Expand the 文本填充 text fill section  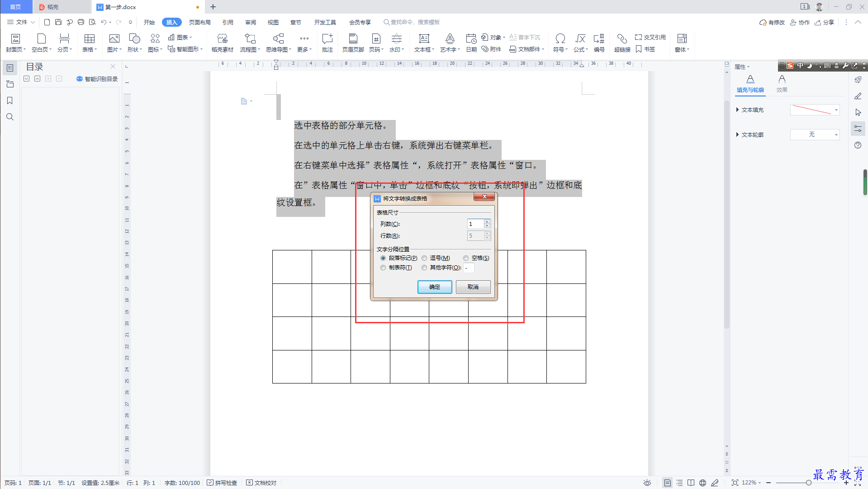pos(737,110)
